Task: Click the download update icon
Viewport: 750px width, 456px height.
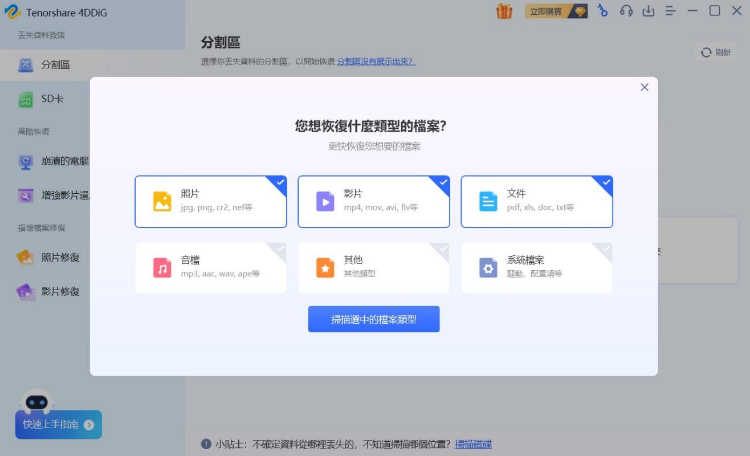Action: pos(648,11)
